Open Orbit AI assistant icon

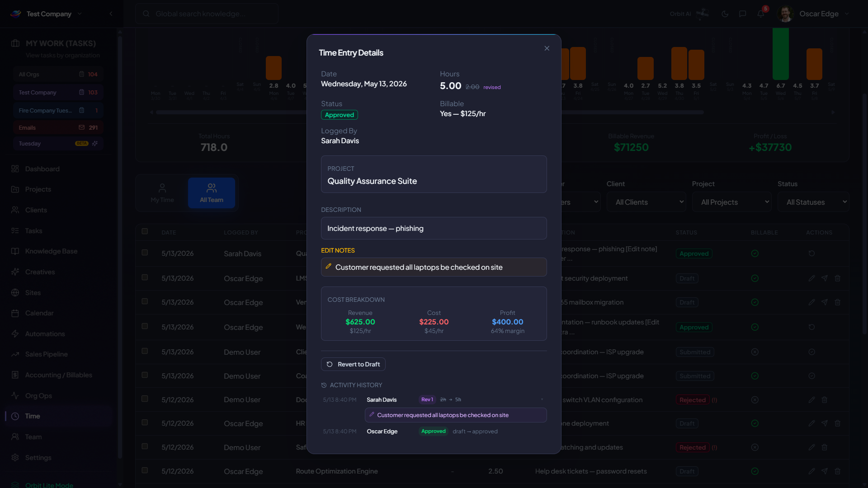tap(702, 14)
